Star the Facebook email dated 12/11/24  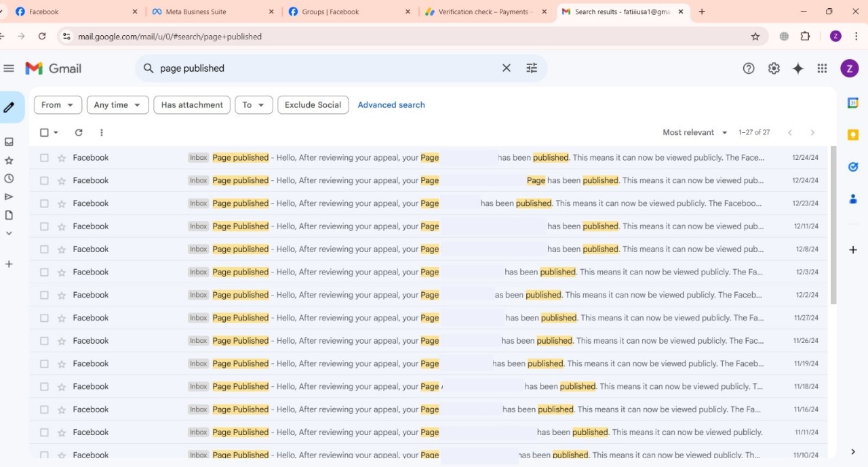pos(62,226)
